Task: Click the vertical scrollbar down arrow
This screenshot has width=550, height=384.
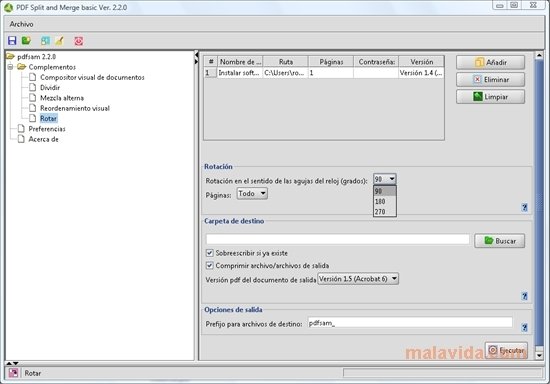Action: (x=539, y=356)
